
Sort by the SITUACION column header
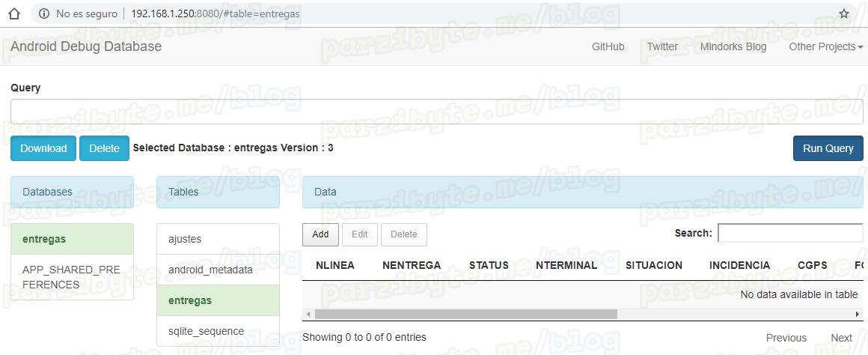tap(654, 265)
